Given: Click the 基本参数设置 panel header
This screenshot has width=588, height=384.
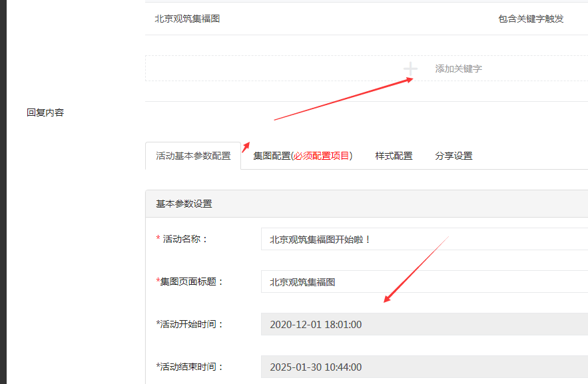Looking at the screenshot, I should [x=366, y=204].
